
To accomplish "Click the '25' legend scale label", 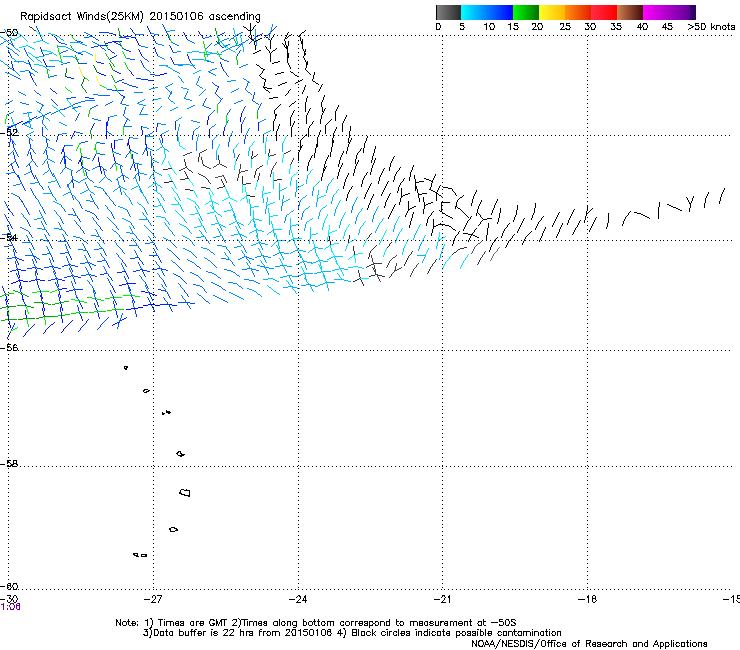I will point(565,26).
